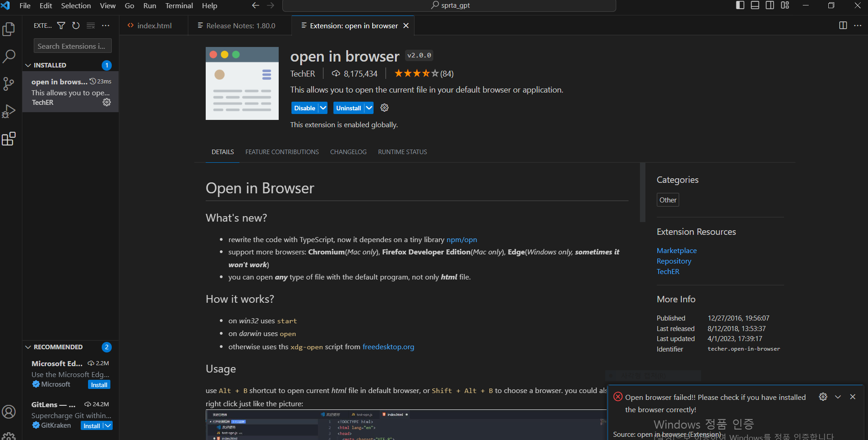868x440 pixels.
Task: Select the FEATURE CONTRIBUTIONS tab
Action: [282, 152]
